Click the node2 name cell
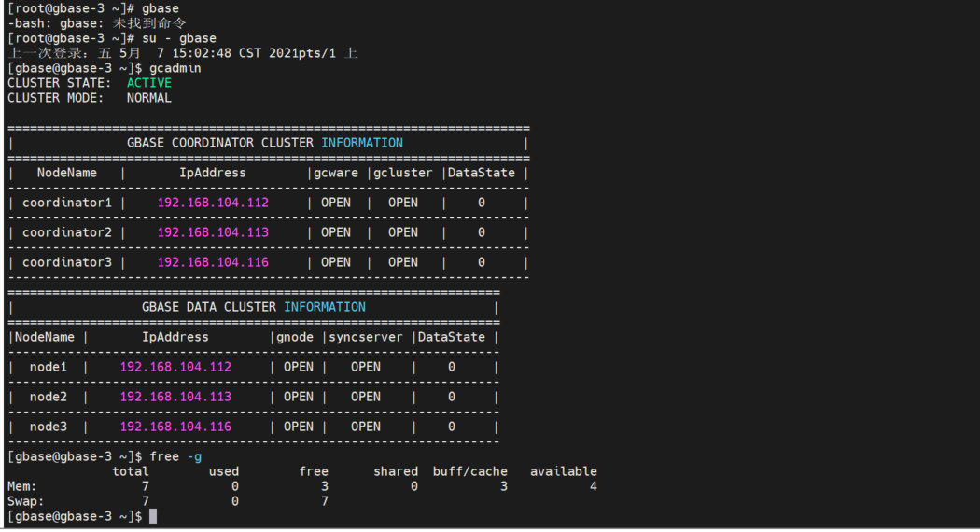980x532 pixels. point(49,397)
